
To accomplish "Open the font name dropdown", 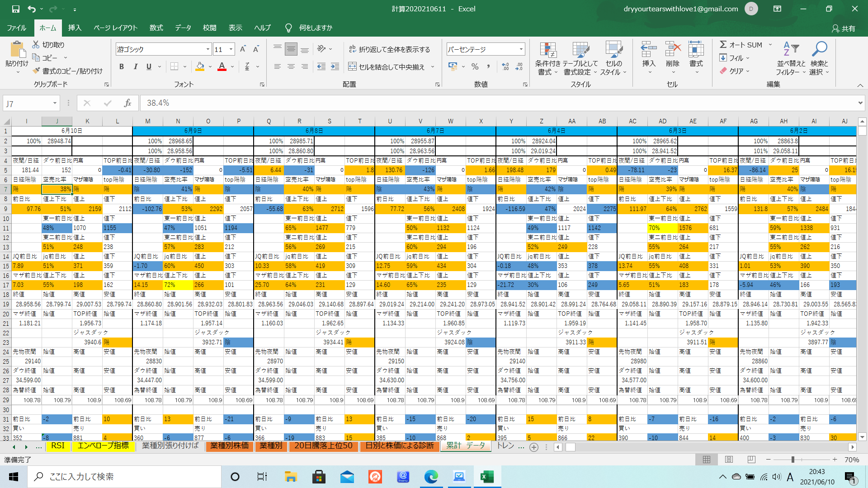I will pos(208,49).
